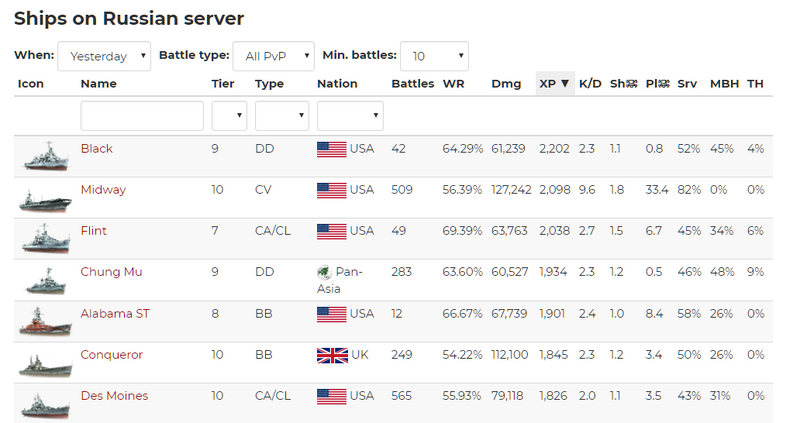
Task: Sort table by XP column header
Action: (x=555, y=84)
